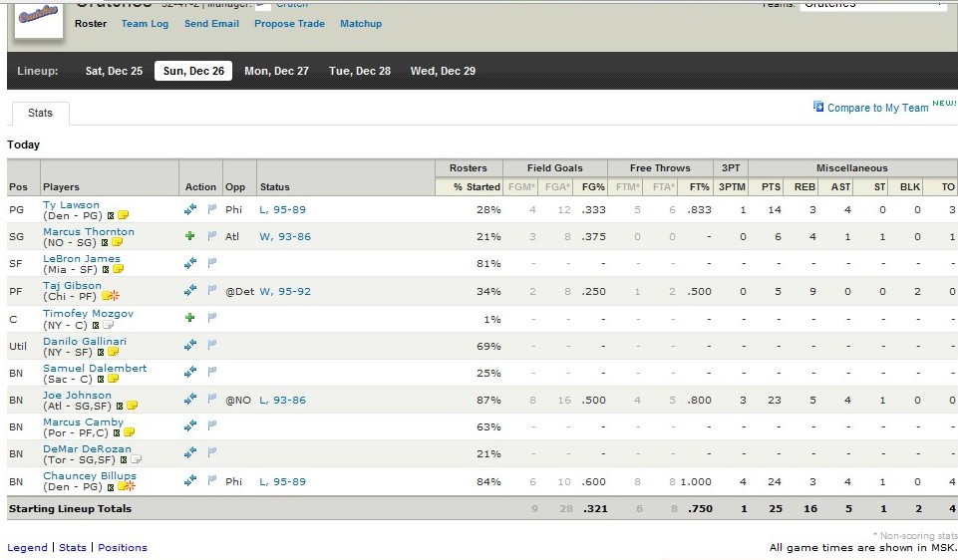Select the Stats tab

tap(40, 114)
